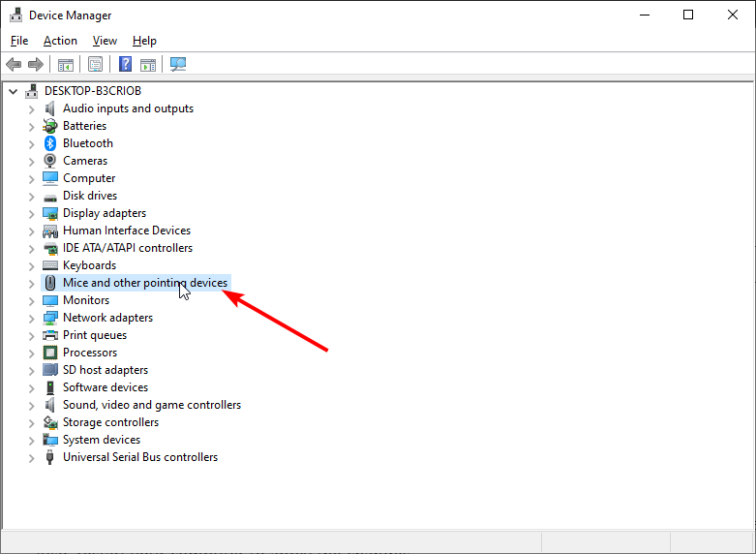
Task: Click the blue Help question-mark icon
Action: click(x=126, y=64)
